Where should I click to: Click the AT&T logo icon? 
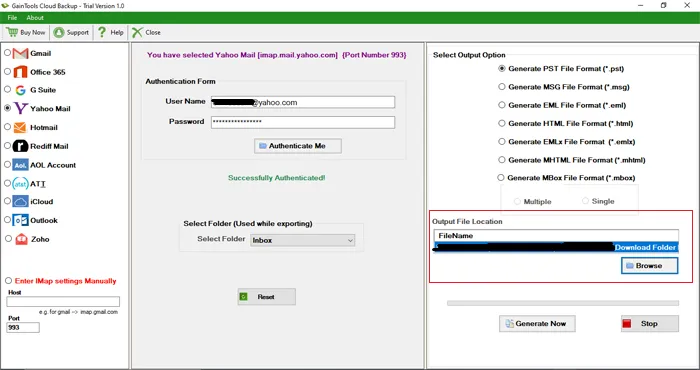click(21, 183)
